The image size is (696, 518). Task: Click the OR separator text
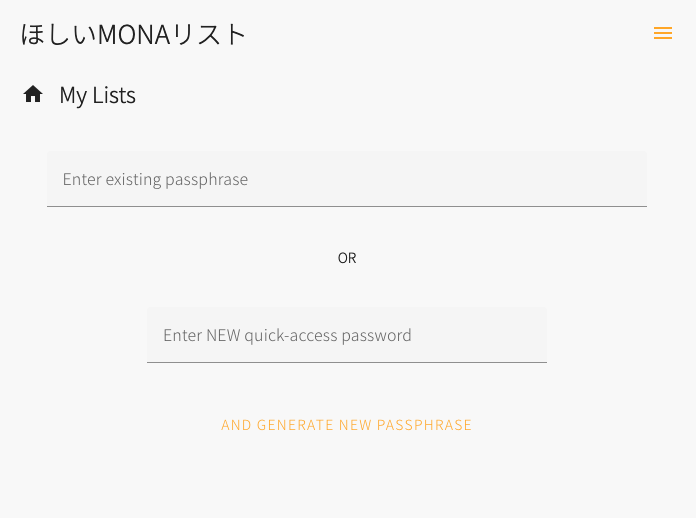coord(347,258)
